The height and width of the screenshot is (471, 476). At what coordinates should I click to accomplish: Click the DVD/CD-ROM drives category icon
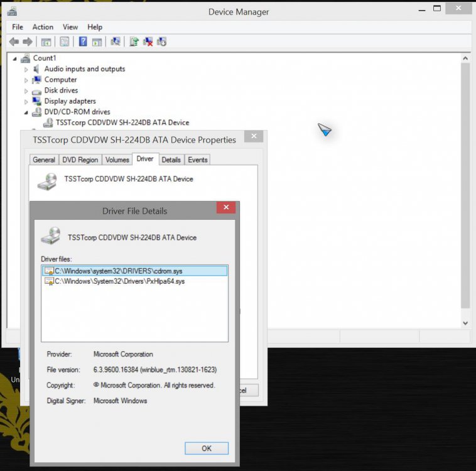click(x=36, y=112)
